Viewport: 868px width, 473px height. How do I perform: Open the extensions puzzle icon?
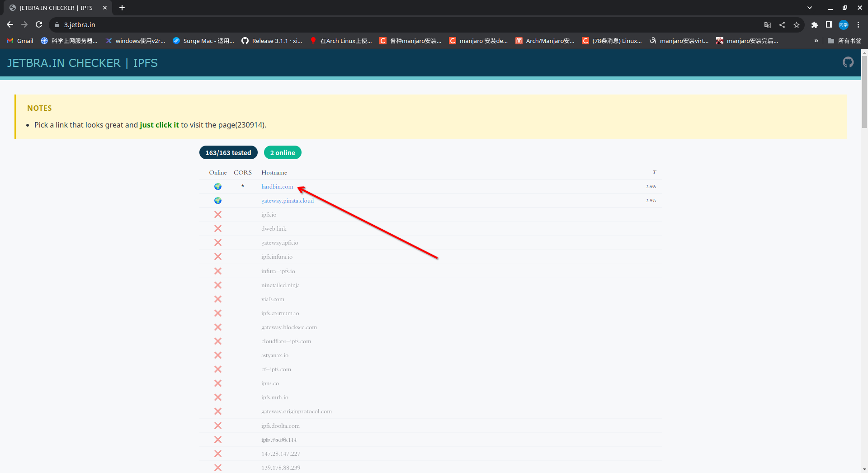tap(815, 25)
